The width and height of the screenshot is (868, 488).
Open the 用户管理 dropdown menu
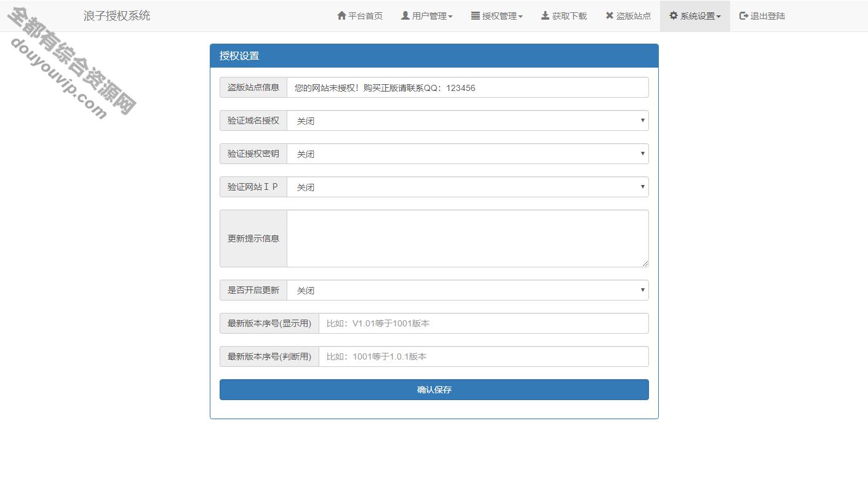pos(427,16)
